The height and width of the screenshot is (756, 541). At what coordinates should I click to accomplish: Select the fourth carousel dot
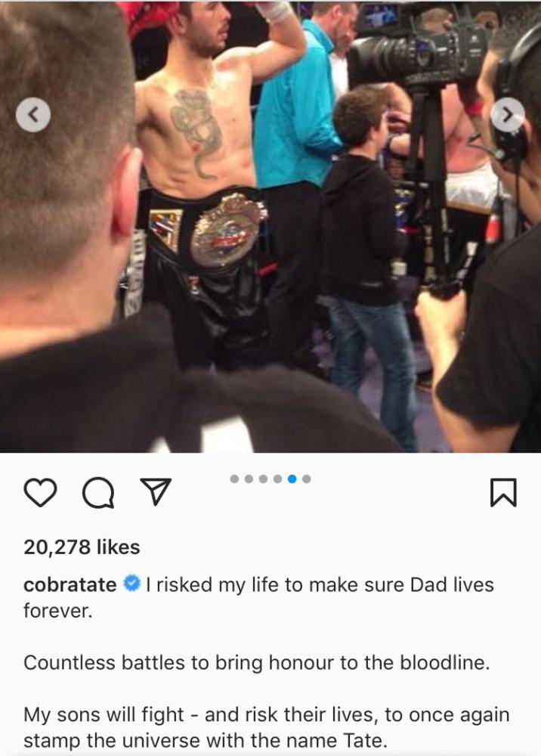point(277,479)
